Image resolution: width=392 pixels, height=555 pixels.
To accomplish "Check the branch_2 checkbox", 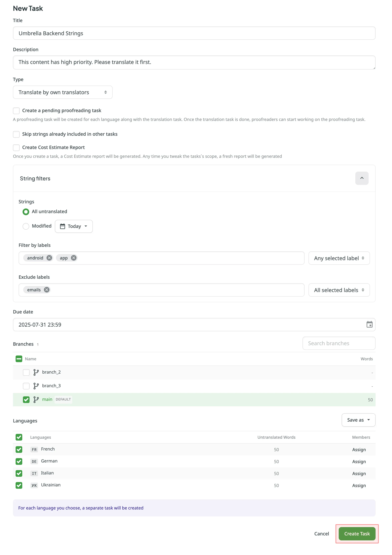I will [26, 372].
